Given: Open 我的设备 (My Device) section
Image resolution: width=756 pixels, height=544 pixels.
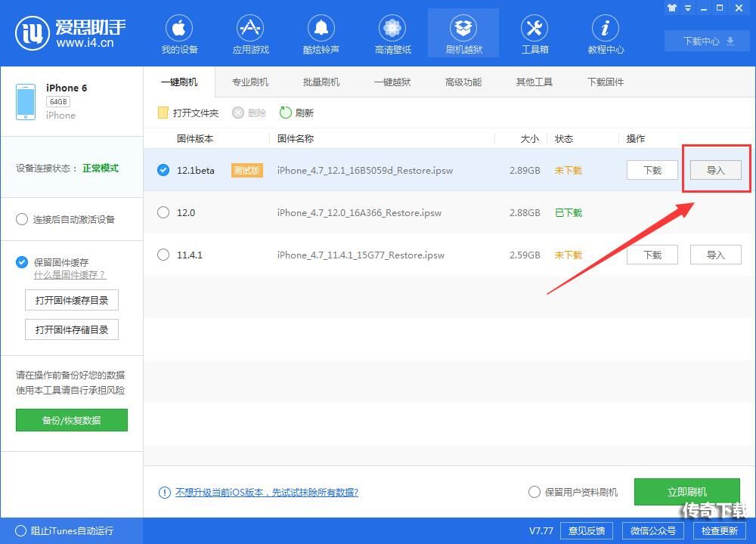Looking at the screenshot, I should pos(179,34).
